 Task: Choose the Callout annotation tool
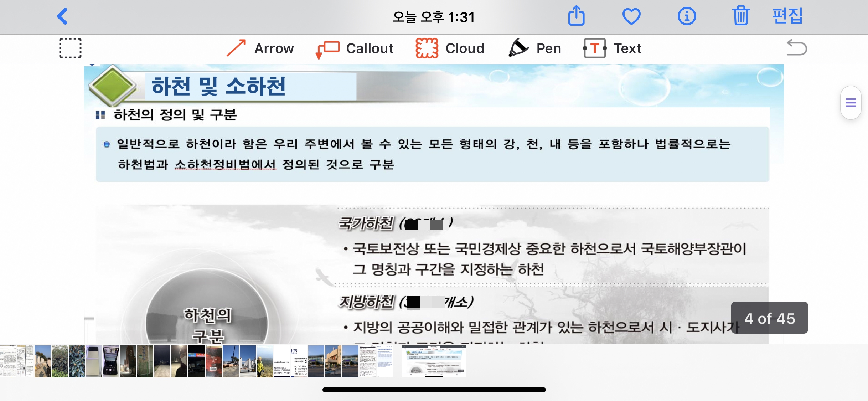[355, 48]
